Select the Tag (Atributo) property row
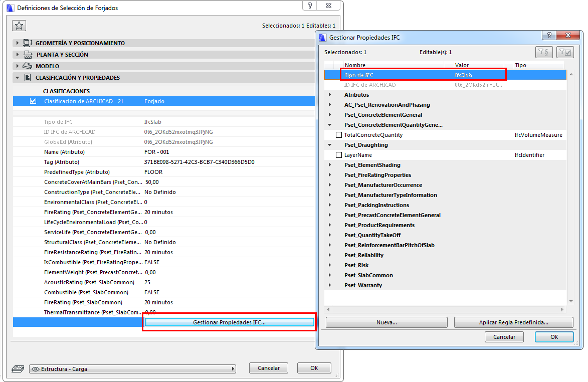The width and height of the screenshot is (588, 382). [x=164, y=162]
